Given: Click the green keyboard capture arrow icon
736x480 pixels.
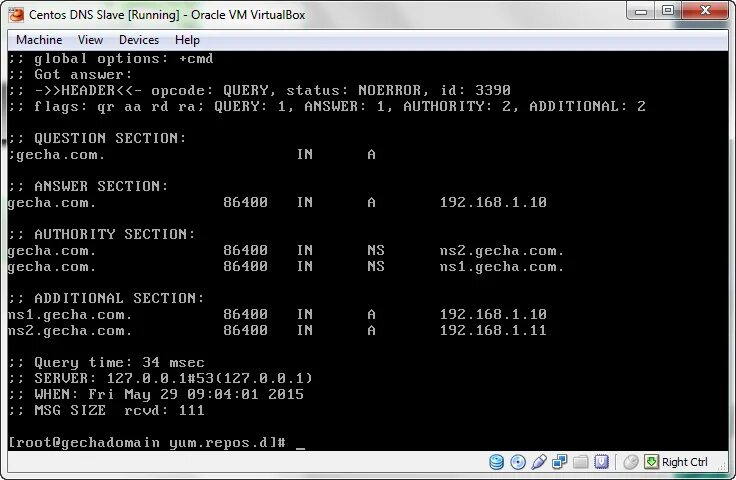Looking at the screenshot, I should click(x=651, y=462).
